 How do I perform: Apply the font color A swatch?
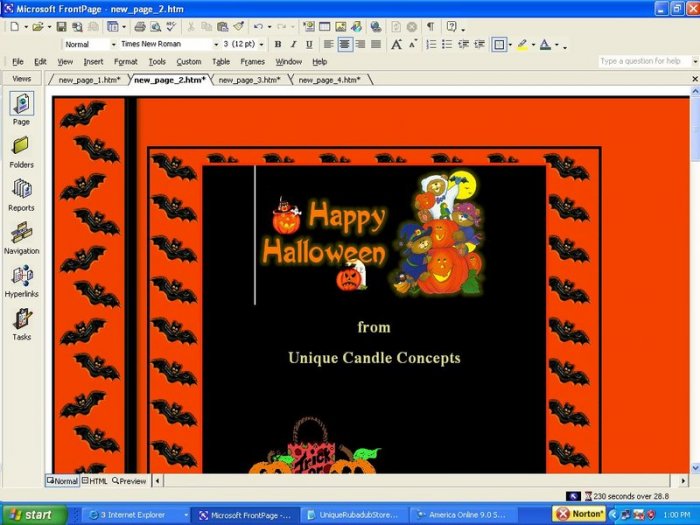click(545, 44)
